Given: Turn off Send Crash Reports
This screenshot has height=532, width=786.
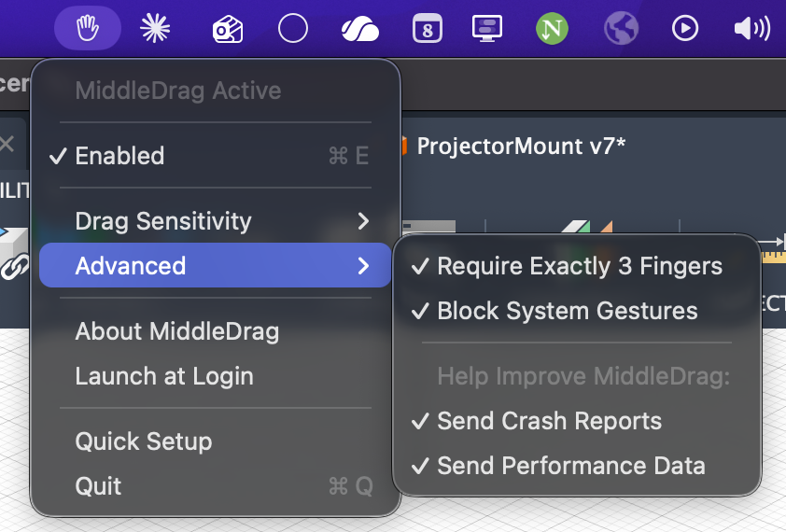Looking at the screenshot, I should coord(549,421).
